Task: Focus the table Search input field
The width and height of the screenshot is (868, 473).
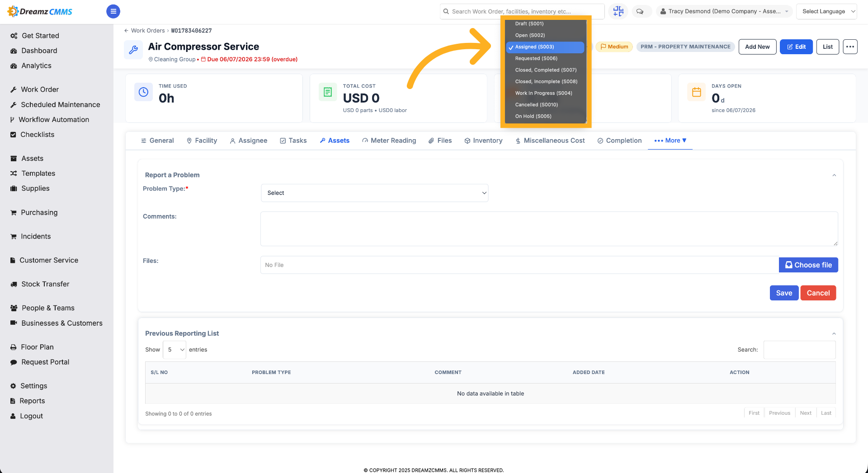Action: point(799,350)
